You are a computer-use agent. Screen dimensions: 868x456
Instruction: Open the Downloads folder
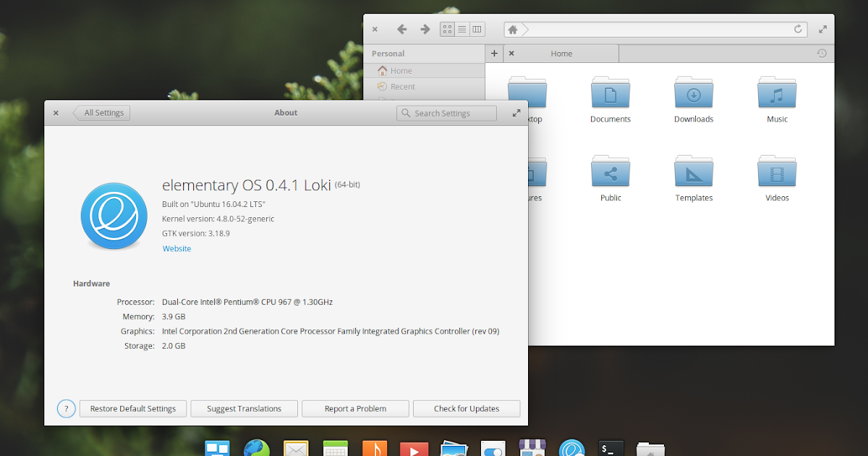pyautogui.click(x=694, y=100)
